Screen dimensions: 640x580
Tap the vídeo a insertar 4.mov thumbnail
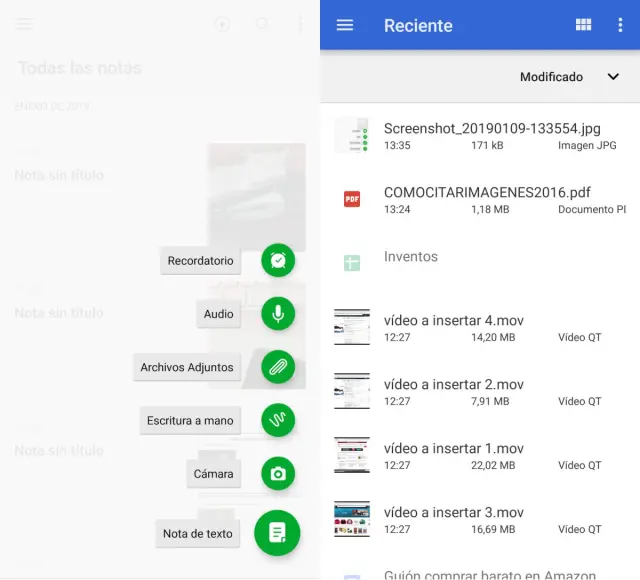[352, 327]
